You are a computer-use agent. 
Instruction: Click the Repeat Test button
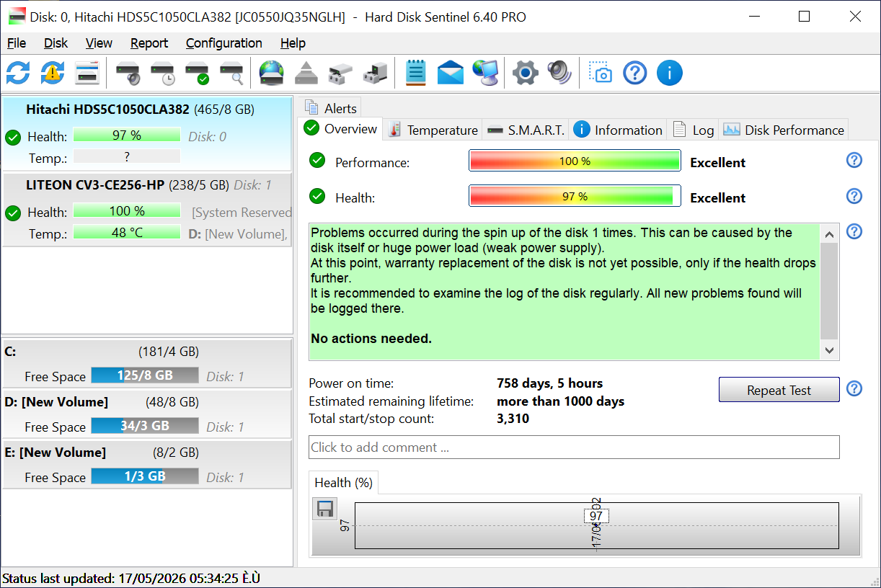coord(779,390)
